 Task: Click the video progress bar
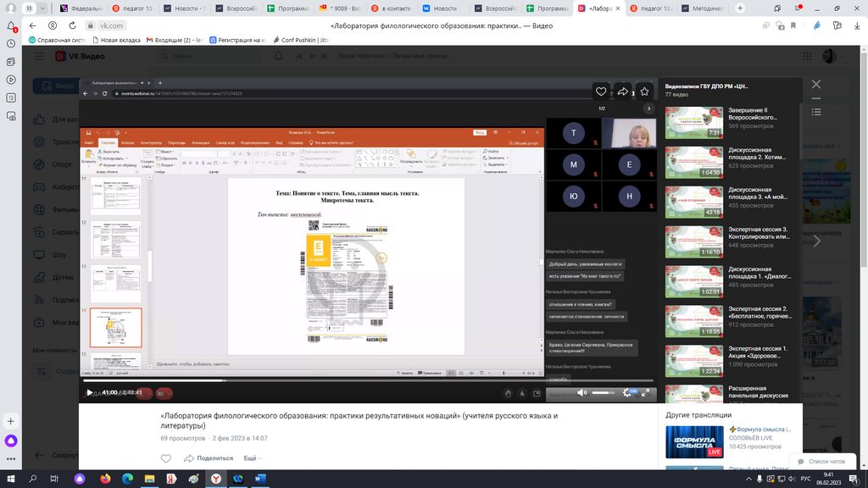(364, 381)
